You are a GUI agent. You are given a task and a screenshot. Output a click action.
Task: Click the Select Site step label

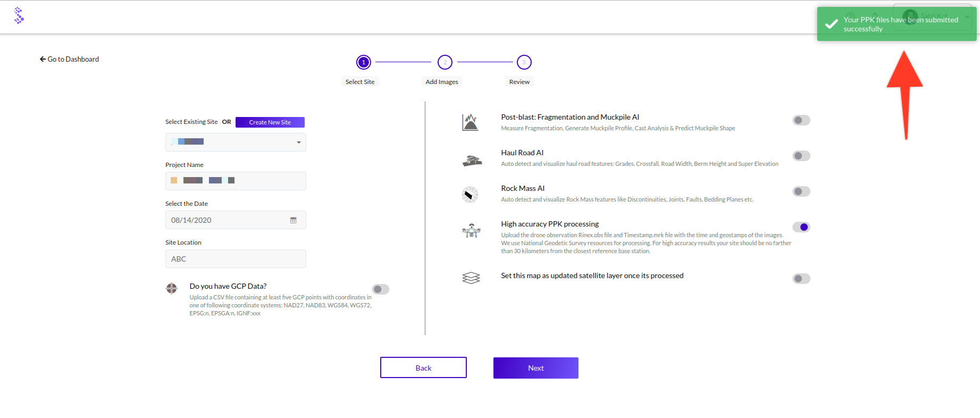(360, 82)
